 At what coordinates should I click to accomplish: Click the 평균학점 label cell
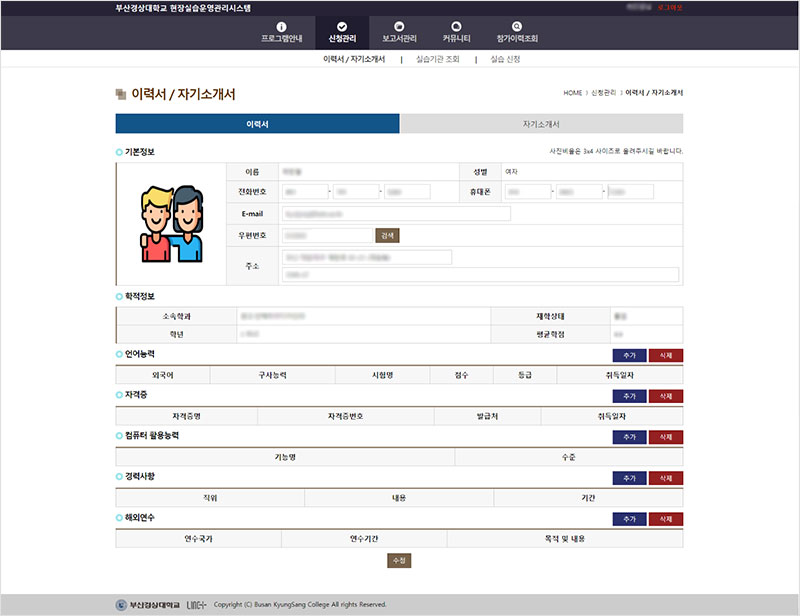[x=551, y=334]
